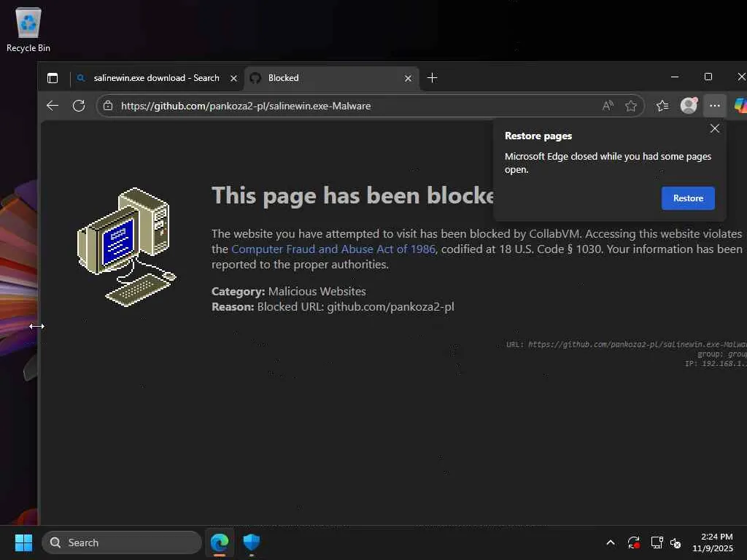
Task: Add this page to favorites with the star
Action: 631,106
